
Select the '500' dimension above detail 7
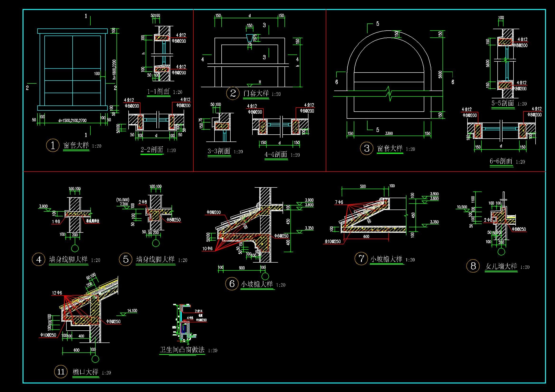(x=363, y=186)
